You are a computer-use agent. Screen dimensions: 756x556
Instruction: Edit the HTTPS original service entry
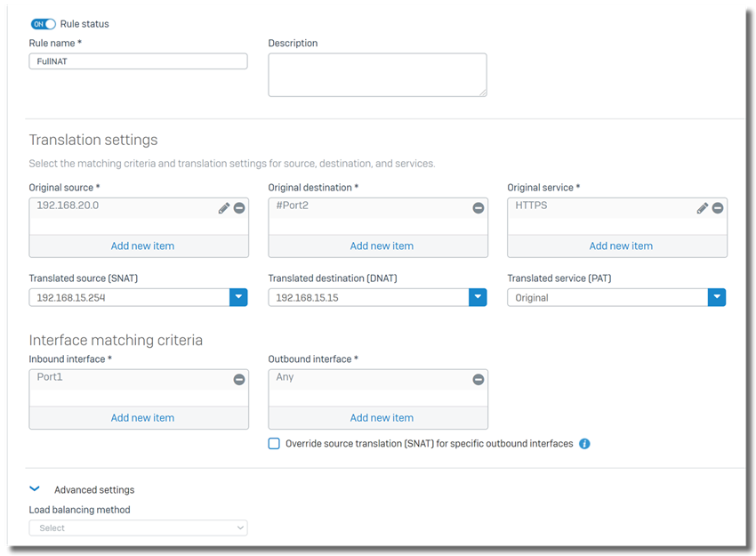(703, 208)
